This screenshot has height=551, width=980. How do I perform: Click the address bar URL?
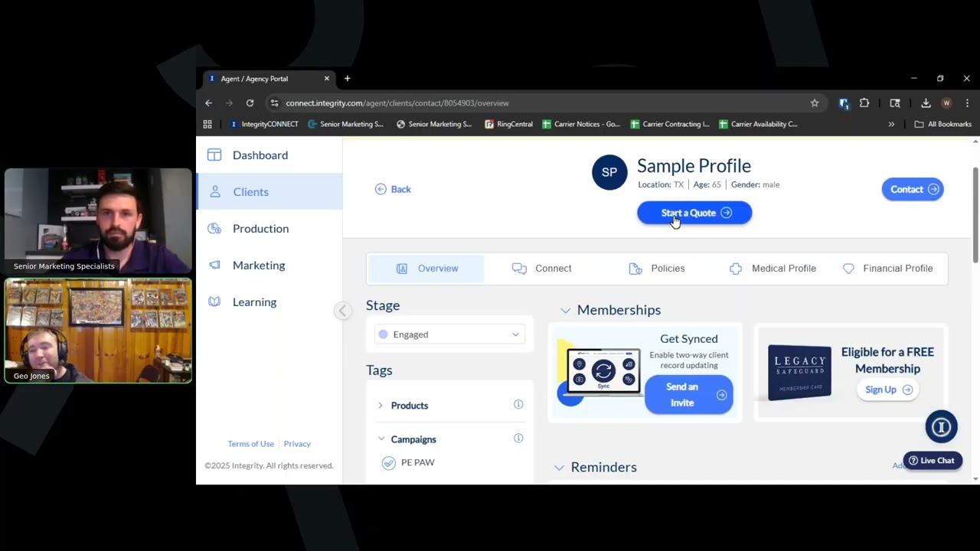(397, 103)
